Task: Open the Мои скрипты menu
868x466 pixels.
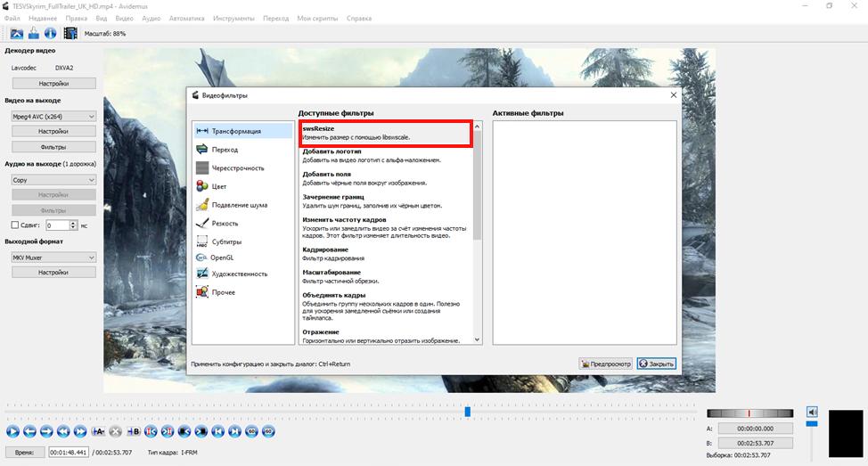Action: pyautogui.click(x=317, y=18)
